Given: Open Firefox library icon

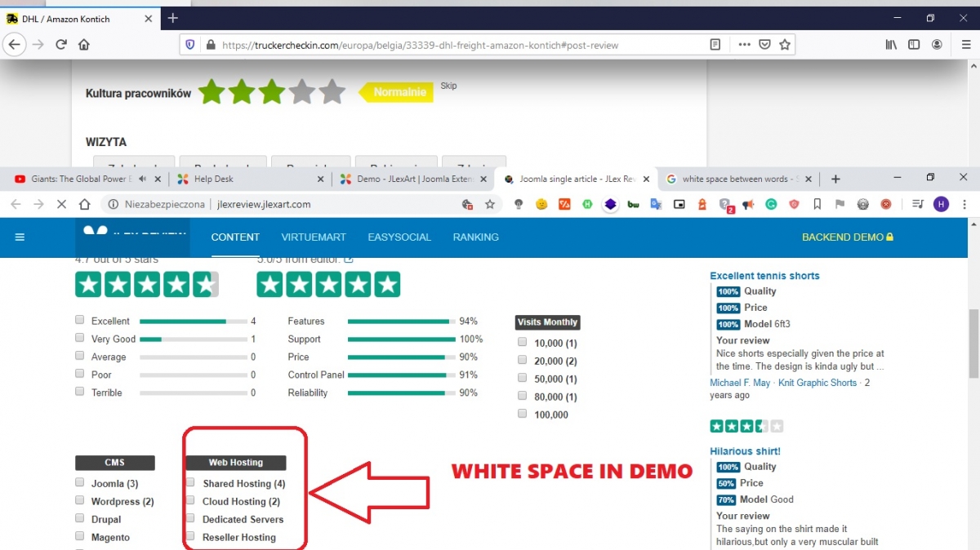Looking at the screenshot, I should (x=891, y=45).
